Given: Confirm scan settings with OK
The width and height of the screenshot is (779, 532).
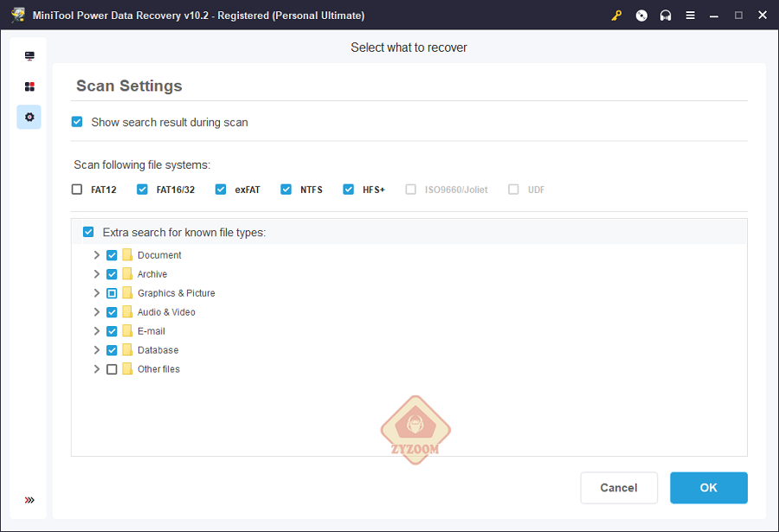Looking at the screenshot, I should point(708,488).
